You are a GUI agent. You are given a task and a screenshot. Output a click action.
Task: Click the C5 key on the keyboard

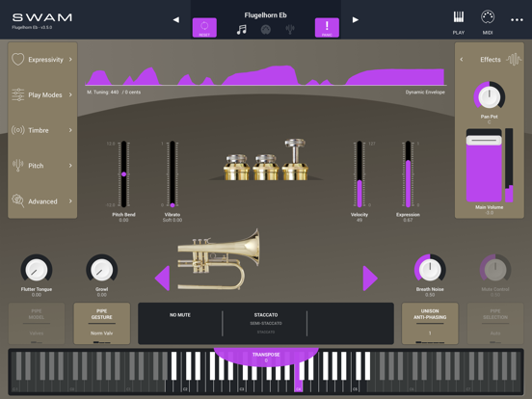click(355, 386)
